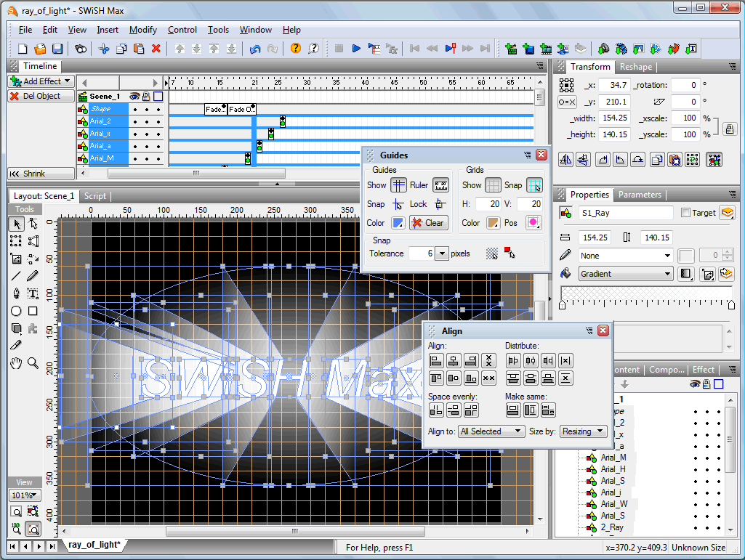
Task: Open the Gradient fill type dropdown
Action: (x=625, y=274)
